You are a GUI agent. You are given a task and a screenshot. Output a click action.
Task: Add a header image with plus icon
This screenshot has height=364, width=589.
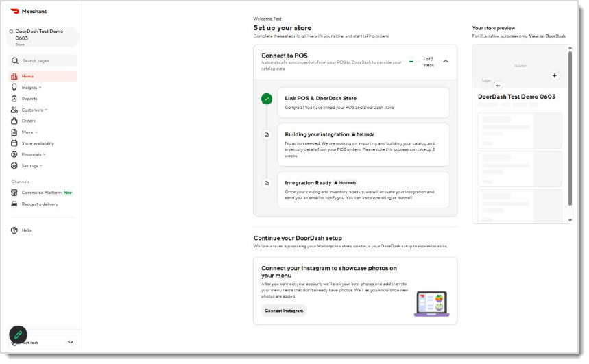point(555,75)
